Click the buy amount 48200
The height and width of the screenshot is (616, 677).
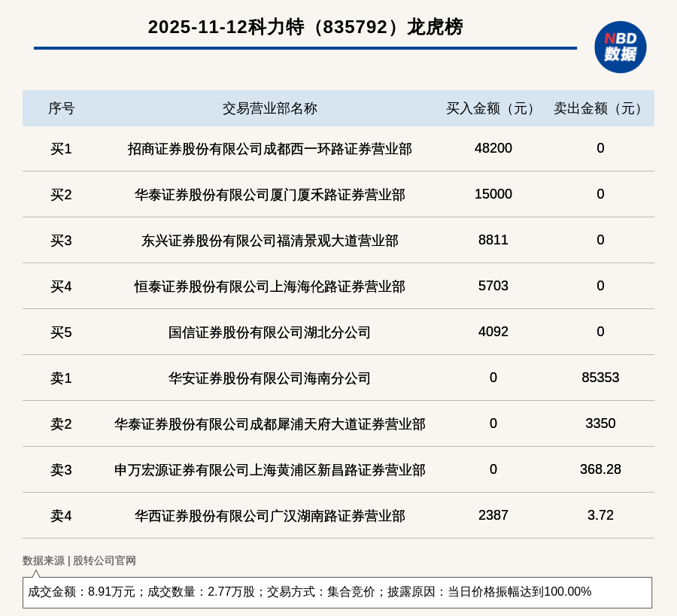click(x=493, y=148)
